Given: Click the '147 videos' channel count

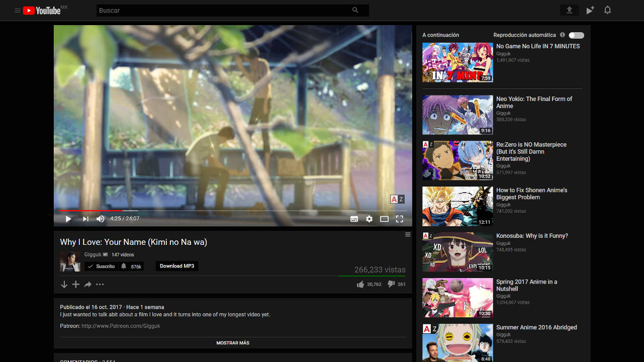Looking at the screenshot, I should tap(123, 255).
